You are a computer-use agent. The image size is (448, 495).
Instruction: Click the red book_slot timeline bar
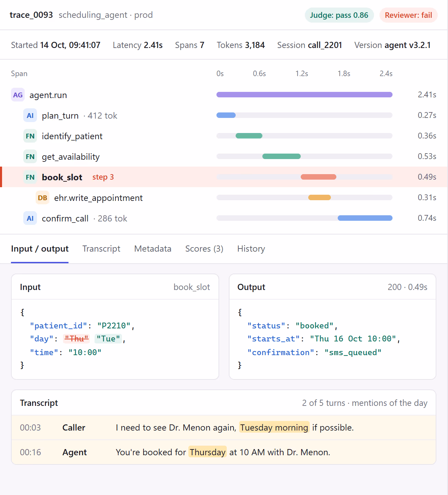tap(319, 177)
